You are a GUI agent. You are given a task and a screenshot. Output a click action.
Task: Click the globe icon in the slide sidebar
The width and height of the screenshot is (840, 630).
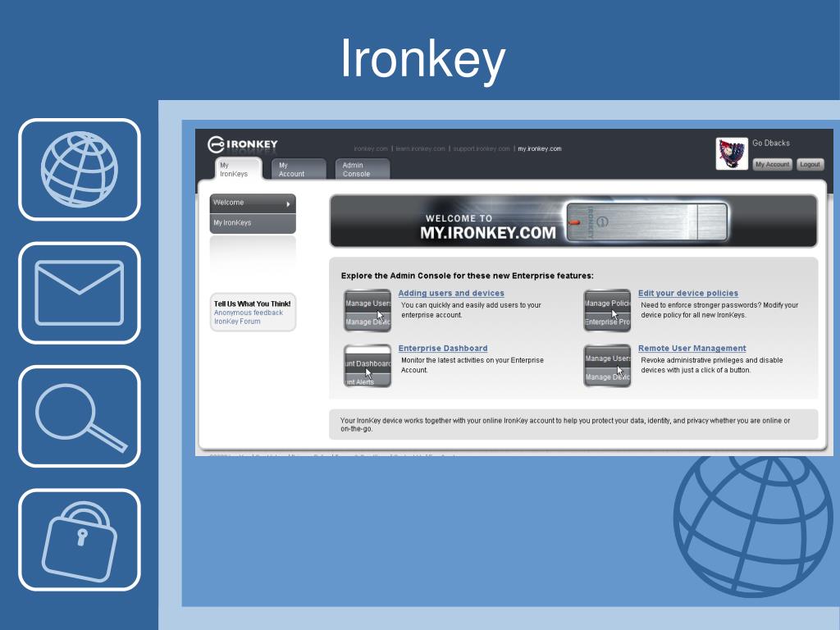(80, 169)
